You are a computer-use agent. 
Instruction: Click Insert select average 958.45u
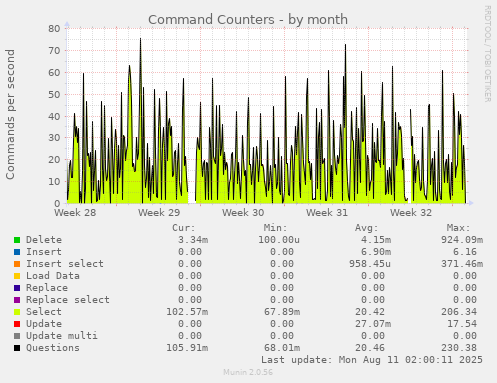(370, 264)
